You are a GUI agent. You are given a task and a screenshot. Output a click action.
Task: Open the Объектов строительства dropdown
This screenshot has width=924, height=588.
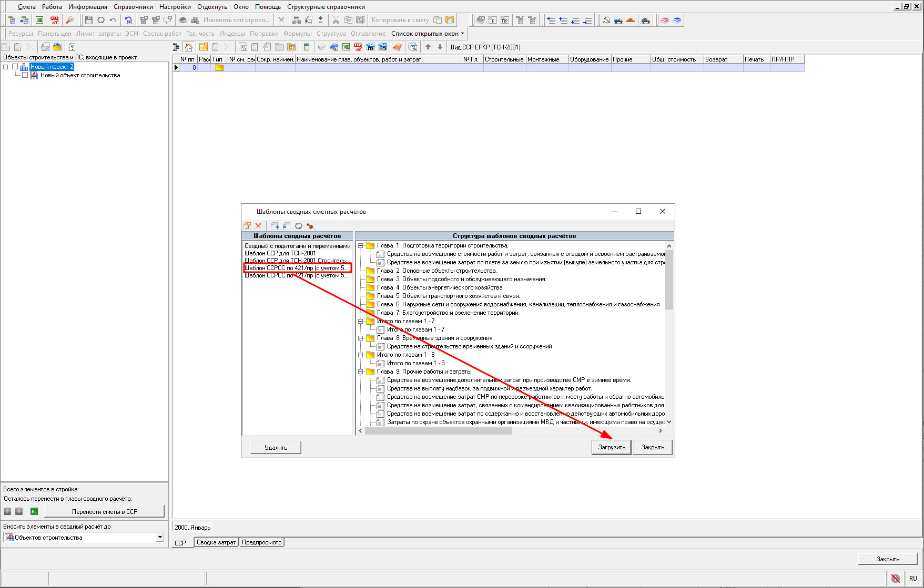click(x=160, y=537)
